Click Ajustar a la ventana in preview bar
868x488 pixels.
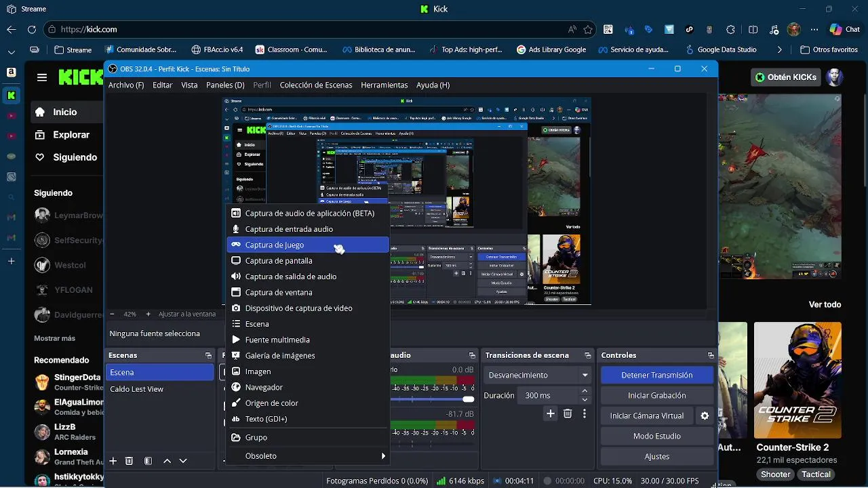(187, 314)
